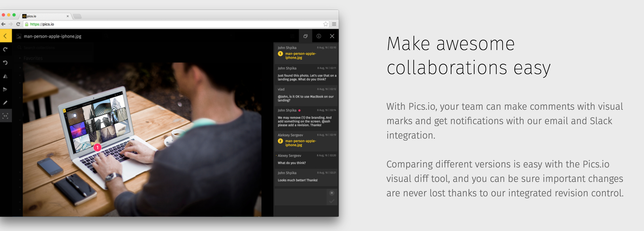644x231 pixels.
Task: Click the yellow back arrow button
Action: [6, 36]
